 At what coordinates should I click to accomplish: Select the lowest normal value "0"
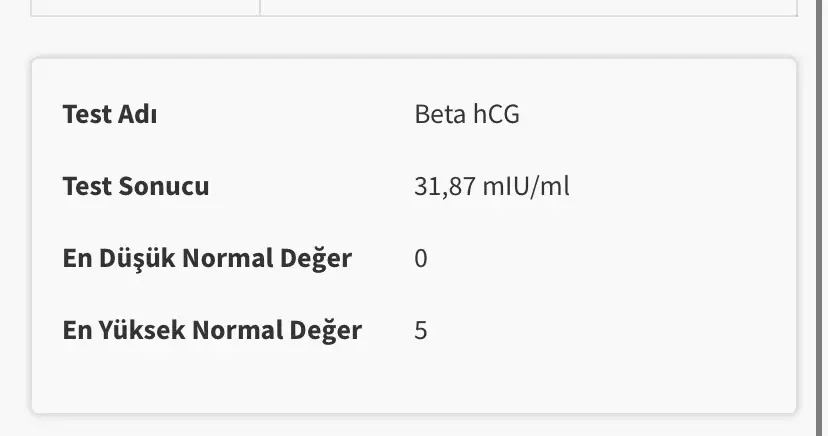point(421,258)
